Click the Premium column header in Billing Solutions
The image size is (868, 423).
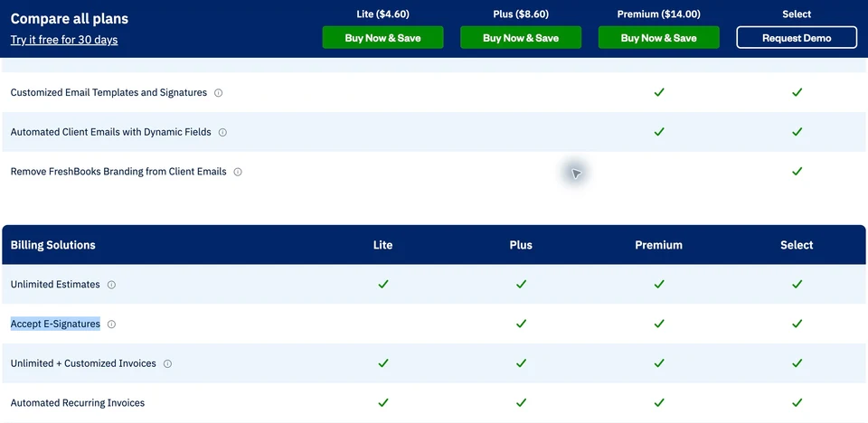pyautogui.click(x=659, y=245)
